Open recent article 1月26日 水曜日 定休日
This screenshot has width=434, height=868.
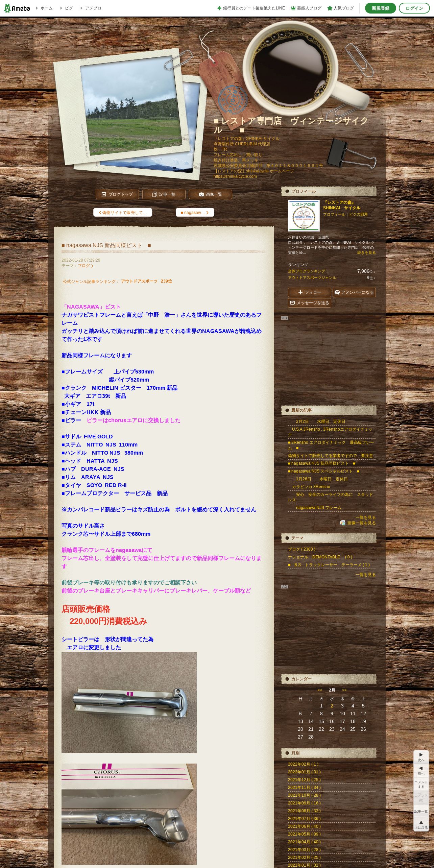coord(322,479)
